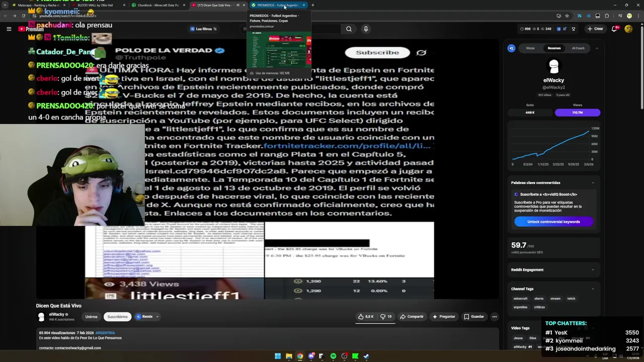644x362 pixels.
Task: Open Discord from the taskbar
Action: tap(311, 356)
